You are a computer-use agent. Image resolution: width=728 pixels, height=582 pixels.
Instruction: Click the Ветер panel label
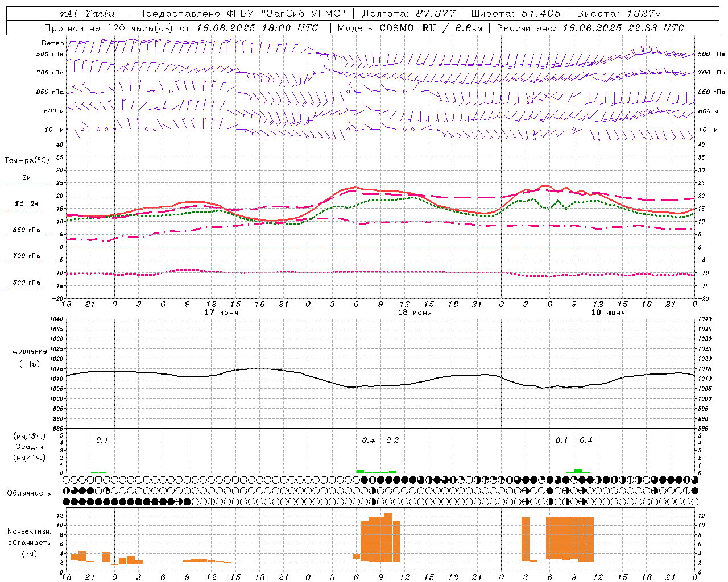coord(53,43)
